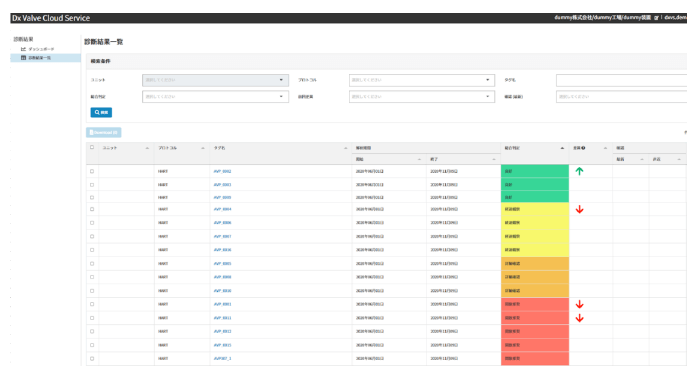This screenshot has width=697, height=379.
Task: Click the table icon beside 診断結果一覧
Action: [x=24, y=58]
